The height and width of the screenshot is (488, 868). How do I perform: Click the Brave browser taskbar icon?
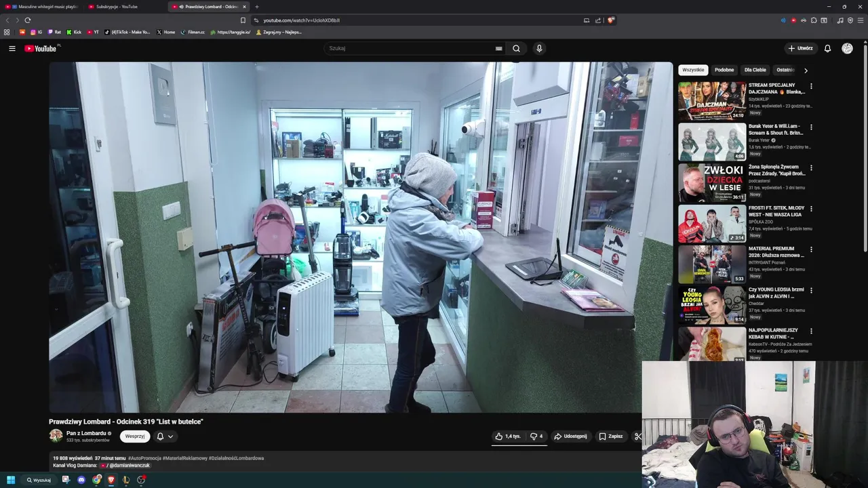click(111, 480)
